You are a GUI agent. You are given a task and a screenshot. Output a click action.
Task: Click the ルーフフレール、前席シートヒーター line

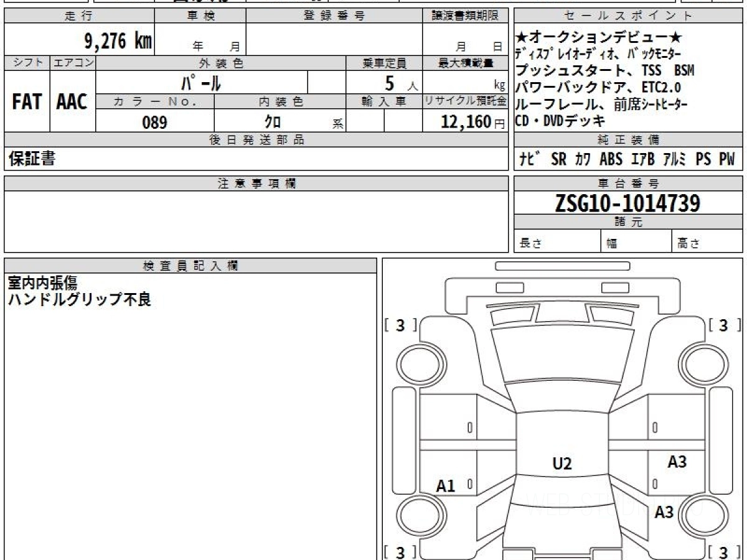pyautogui.click(x=602, y=105)
